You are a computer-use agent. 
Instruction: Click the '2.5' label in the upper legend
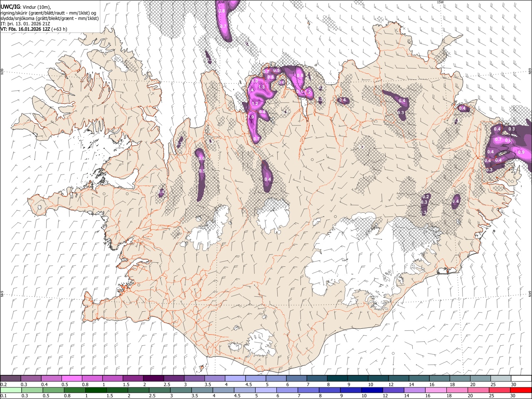point(167,384)
